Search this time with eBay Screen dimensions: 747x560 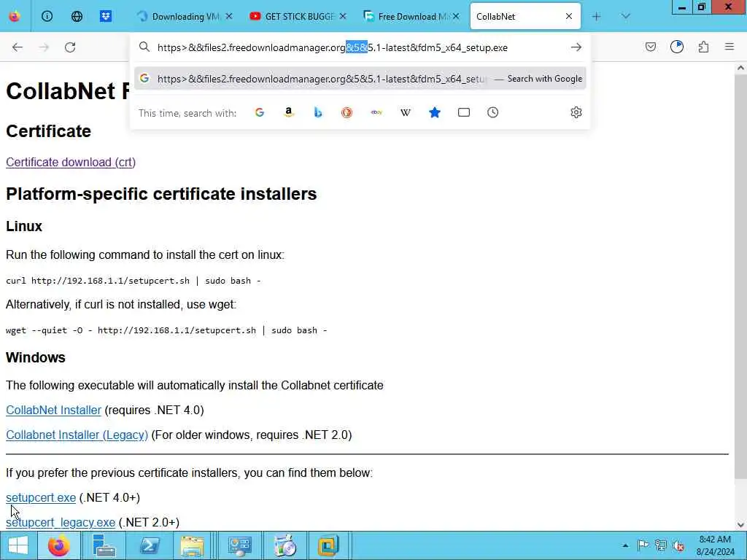pyautogui.click(x=376, y=112)
